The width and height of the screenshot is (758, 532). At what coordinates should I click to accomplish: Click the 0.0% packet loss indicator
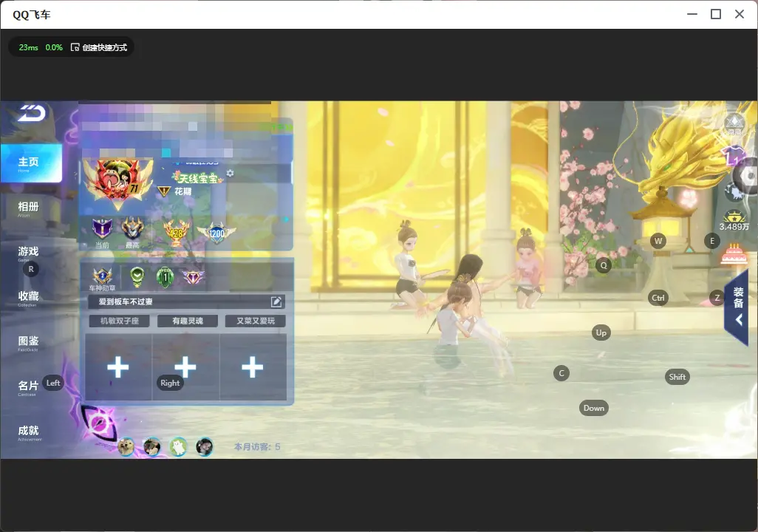point(54,47)
